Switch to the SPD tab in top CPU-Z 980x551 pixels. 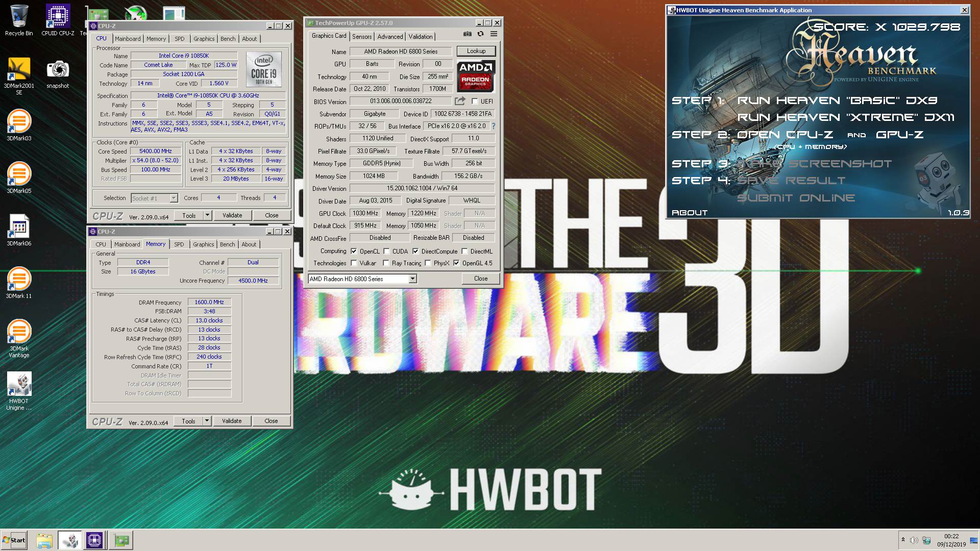pyautogui.click(x=180, y=39)
